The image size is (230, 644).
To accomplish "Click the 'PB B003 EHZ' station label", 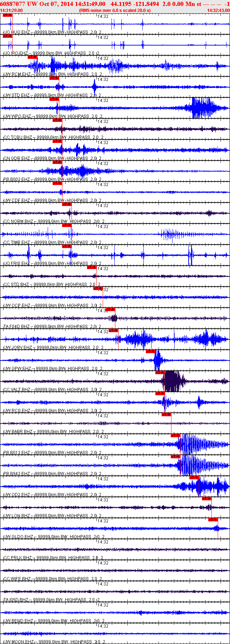I will 16,179.
